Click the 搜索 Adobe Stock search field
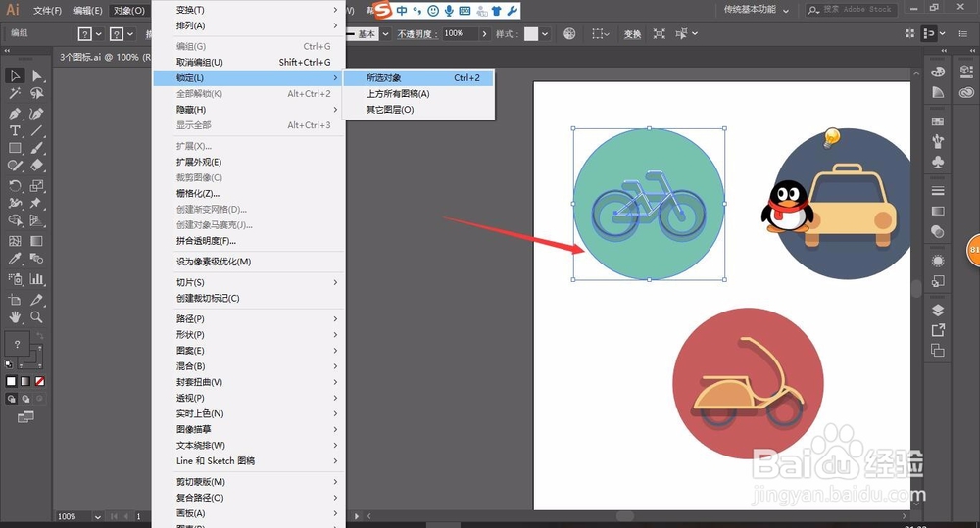 (x=852, y=10)
